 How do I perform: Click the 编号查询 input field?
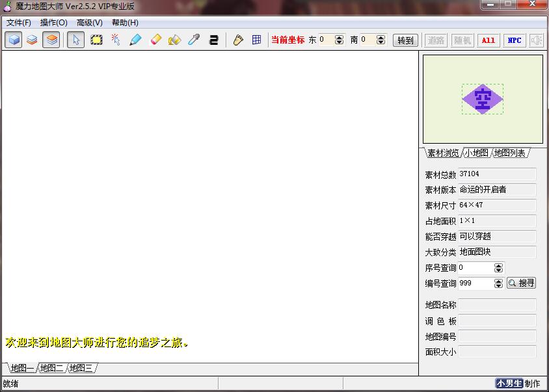[475, 283]
